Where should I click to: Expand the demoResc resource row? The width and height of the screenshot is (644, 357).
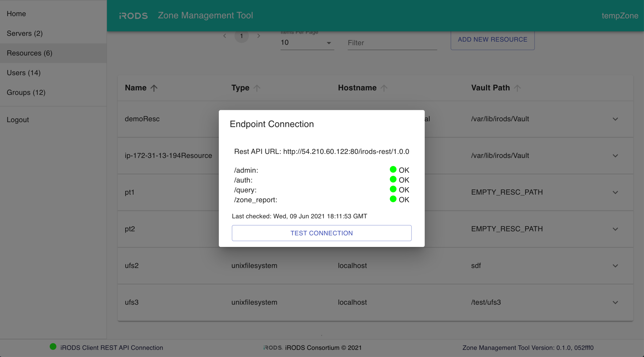tap(615, 119)
